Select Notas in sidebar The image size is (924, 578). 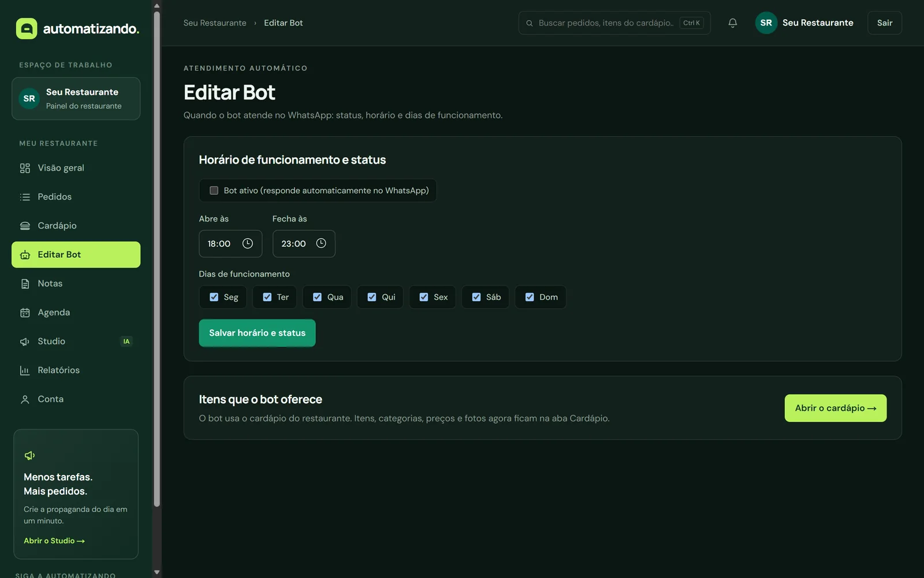pos(76,284)
